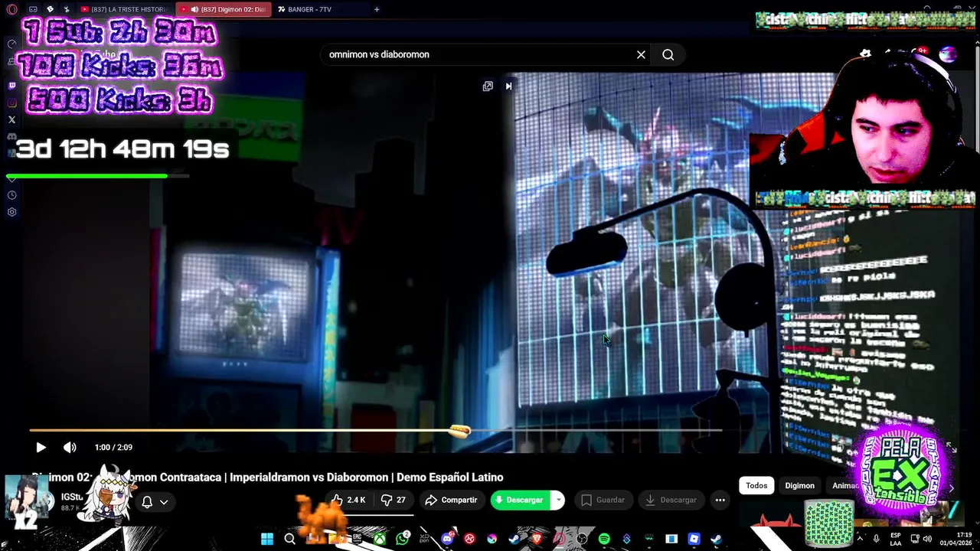980x551 pixels.
Task: Click the pop-out video icon above the player
Action: pyautogui.click(x=488, y=86)
